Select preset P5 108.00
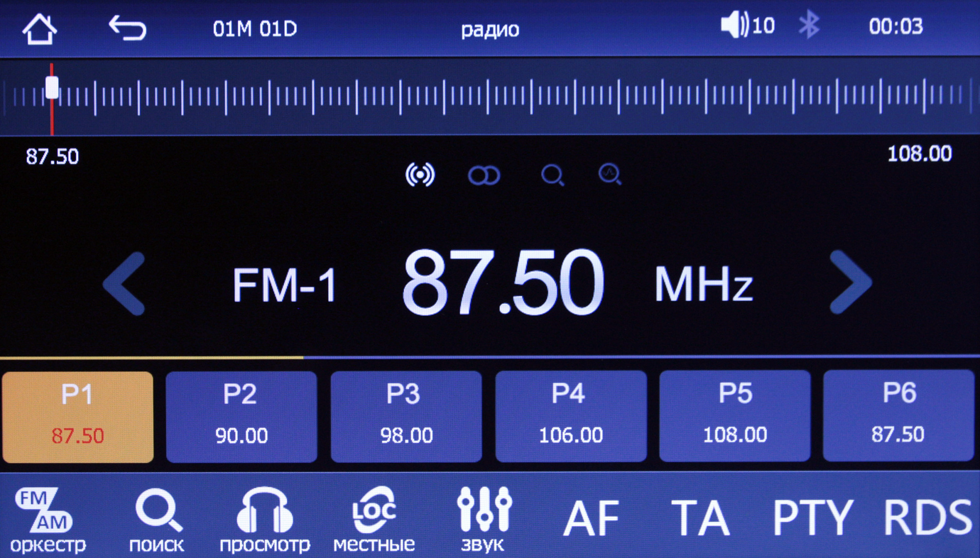This screenshot has width=980, height=558. [x=735, y=415]
